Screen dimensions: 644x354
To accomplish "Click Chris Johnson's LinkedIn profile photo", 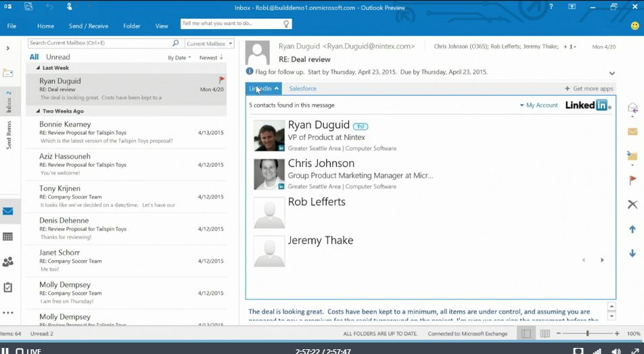I will coord(269,174).
